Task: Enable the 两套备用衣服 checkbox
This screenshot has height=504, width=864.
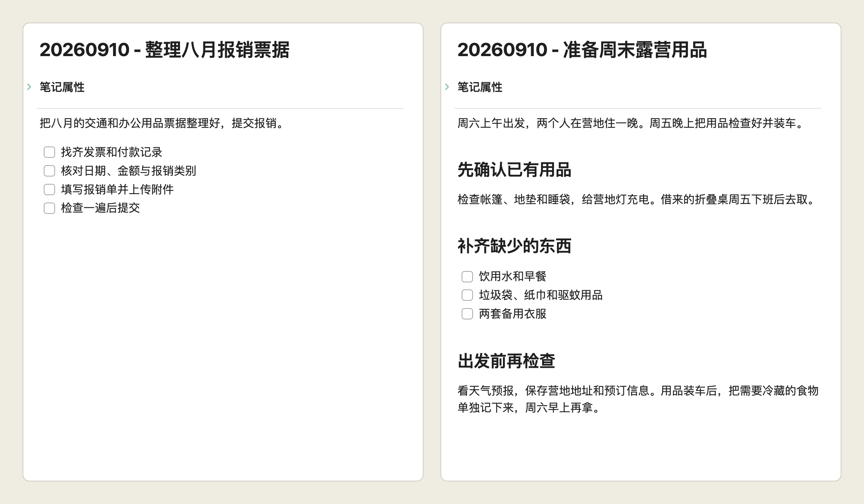Action: (467, 314)
